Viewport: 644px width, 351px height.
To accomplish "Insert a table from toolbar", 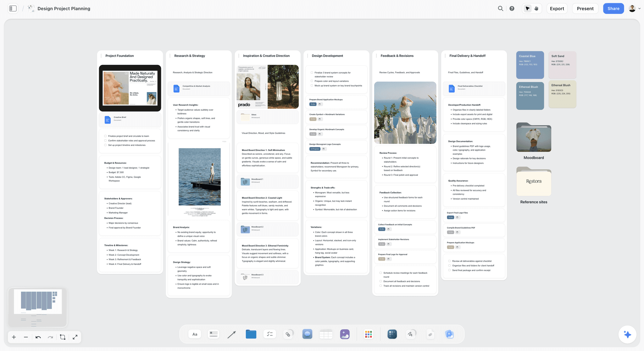I will click(x=326, y=334).
